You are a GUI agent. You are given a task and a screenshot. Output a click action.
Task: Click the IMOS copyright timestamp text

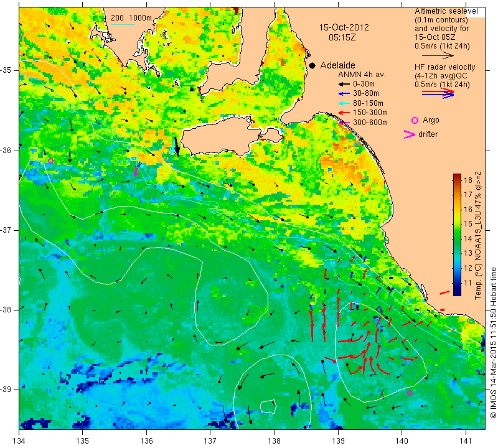click(493, 342)
